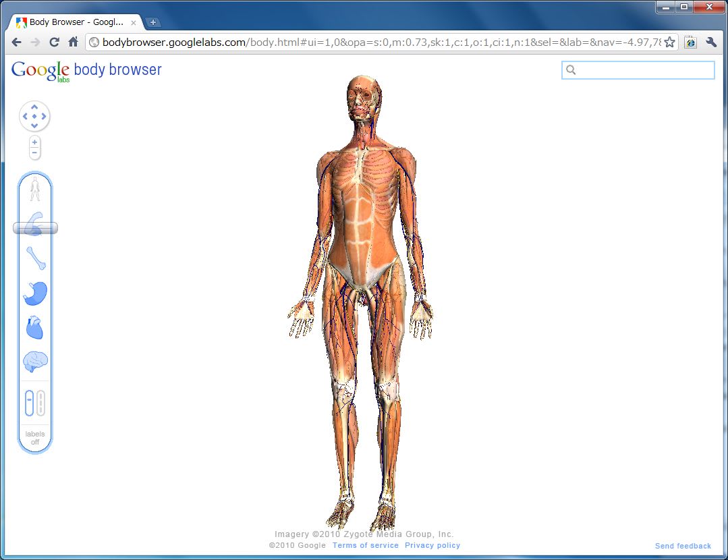This screenshot has width=728, height=560.
Task: Select the organs stomach layer icon
Action: point(35,293)
